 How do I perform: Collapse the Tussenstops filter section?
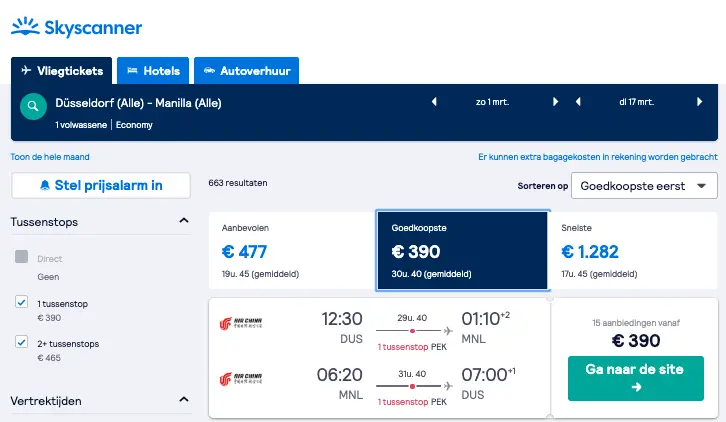pyautogui.click(x=184, y=220)
